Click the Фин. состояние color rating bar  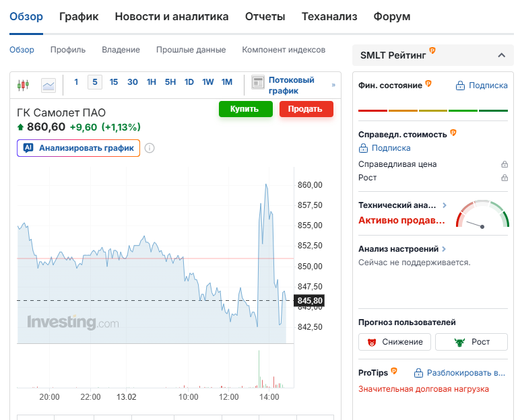(x=433, y=110)
